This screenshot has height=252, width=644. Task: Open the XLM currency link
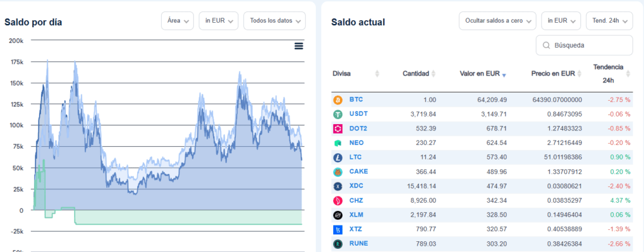tap(356, 215)
